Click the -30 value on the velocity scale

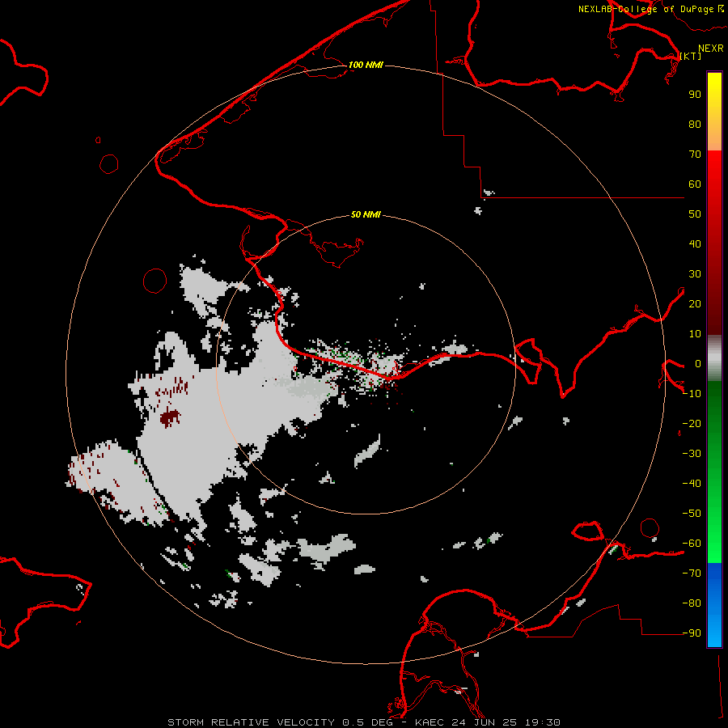692,454
